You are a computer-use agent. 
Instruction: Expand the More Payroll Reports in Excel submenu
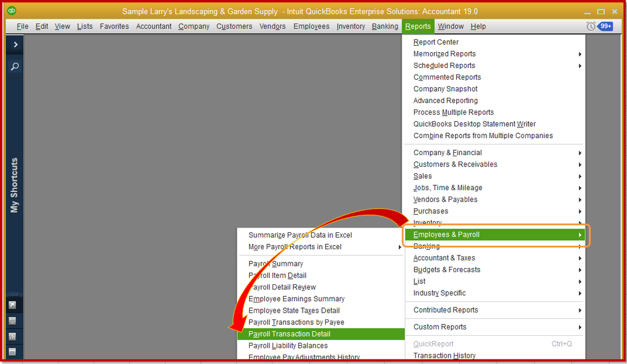320,247
